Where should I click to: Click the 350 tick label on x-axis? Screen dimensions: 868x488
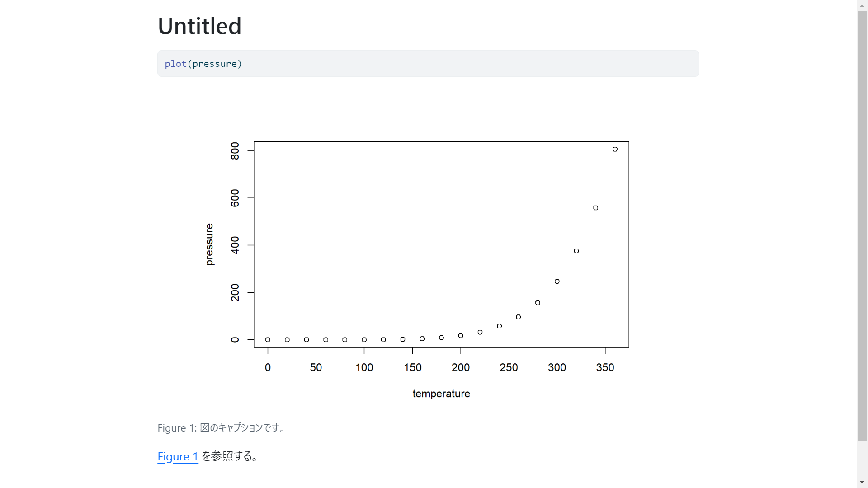pos(605,367)
